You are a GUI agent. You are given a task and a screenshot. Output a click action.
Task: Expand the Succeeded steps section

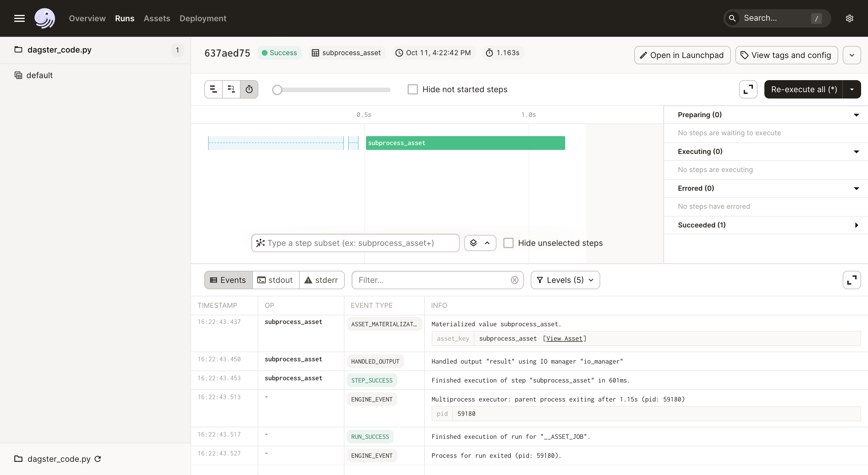coord(857,225)
